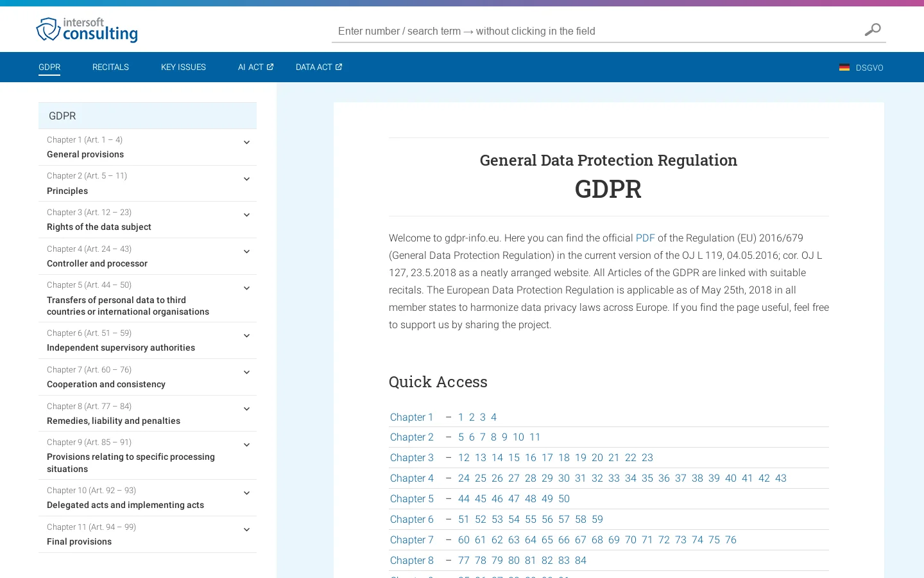Expand Chapter 7 Cooperation and consistency
This screenshot has width=924, height=578.
tap(246, 372)
